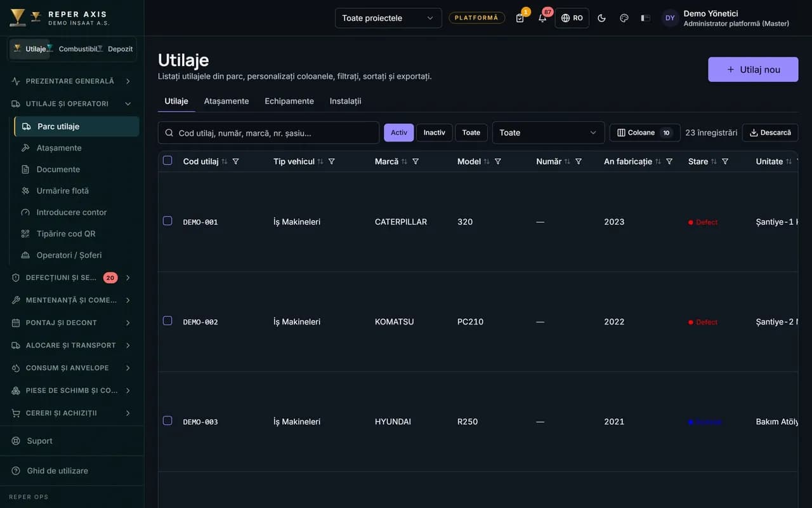Open the Toate proiectele project dropdown
812x508 pixels.
point(388,18)
